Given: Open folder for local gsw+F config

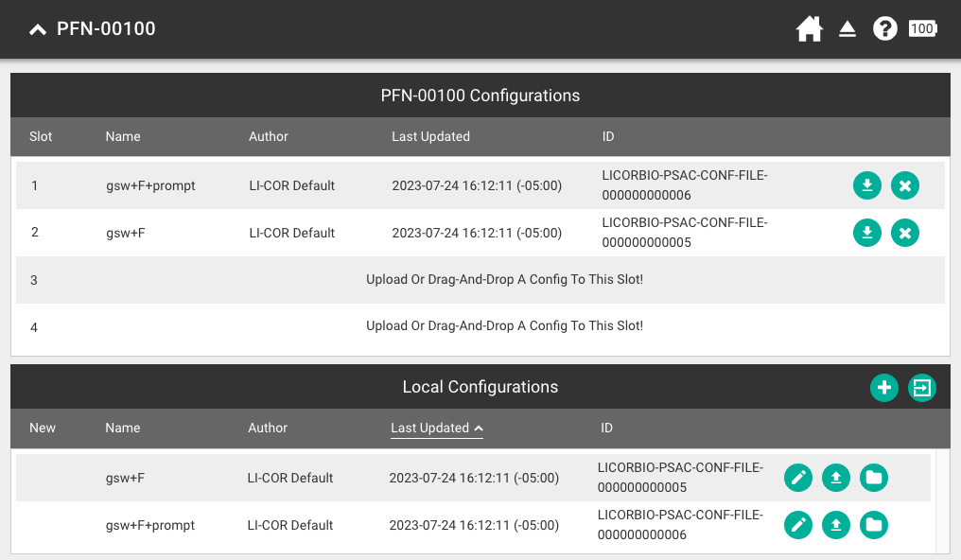Looking at the screenshot, I should (x=874, y=479).
